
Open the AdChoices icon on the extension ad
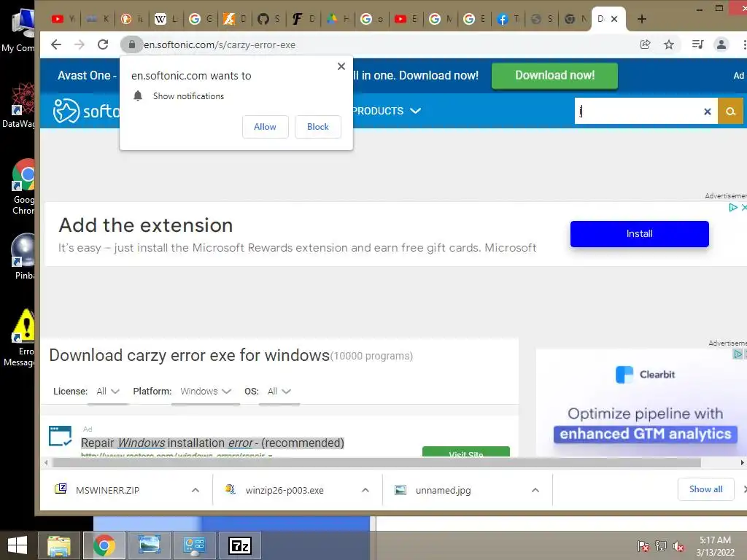[733, 207]
